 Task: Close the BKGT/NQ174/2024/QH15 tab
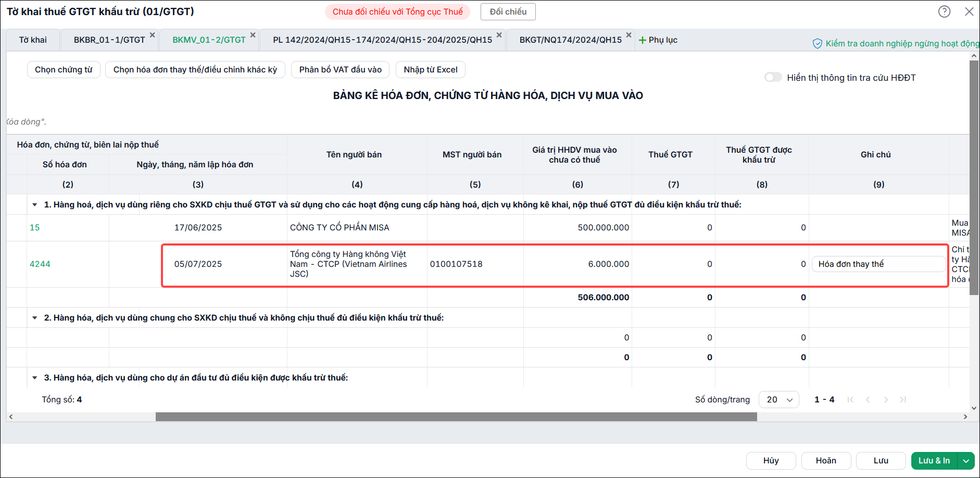click(x=629, y=35)
